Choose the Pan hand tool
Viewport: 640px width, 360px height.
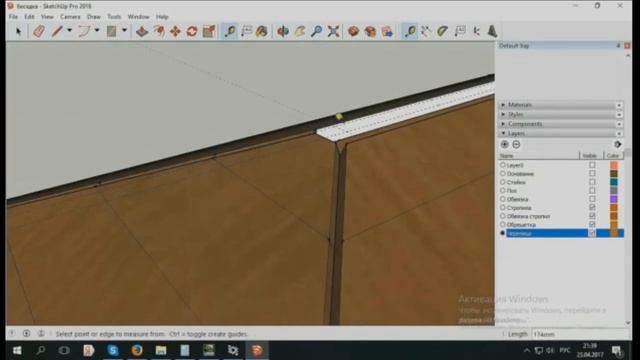click(x=300, y=31)
